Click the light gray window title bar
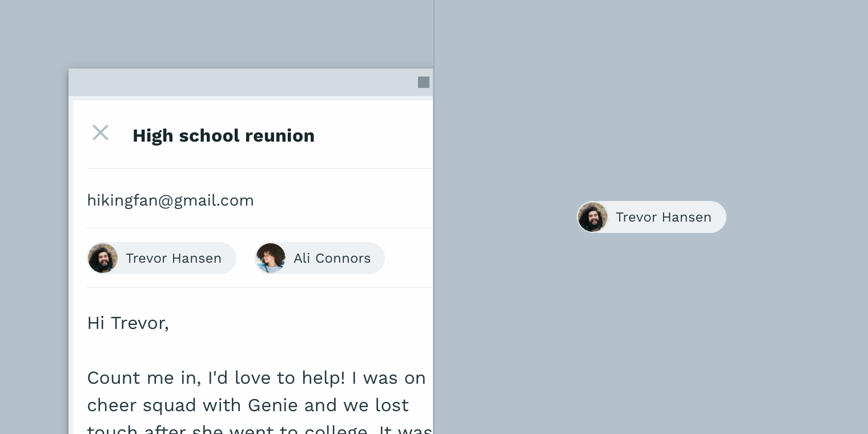This screenshot has height=434, width=868. click(x=240, y=82)
